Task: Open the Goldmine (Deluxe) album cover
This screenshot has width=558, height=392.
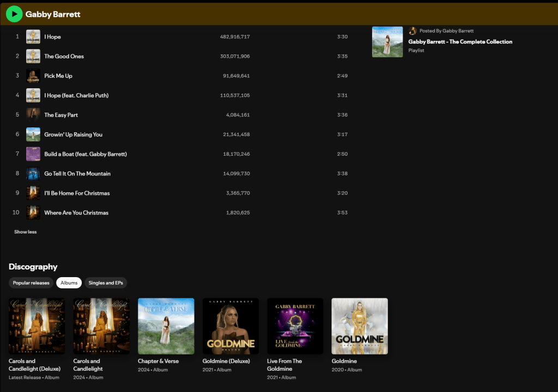Action: click(x=231, y=326)
